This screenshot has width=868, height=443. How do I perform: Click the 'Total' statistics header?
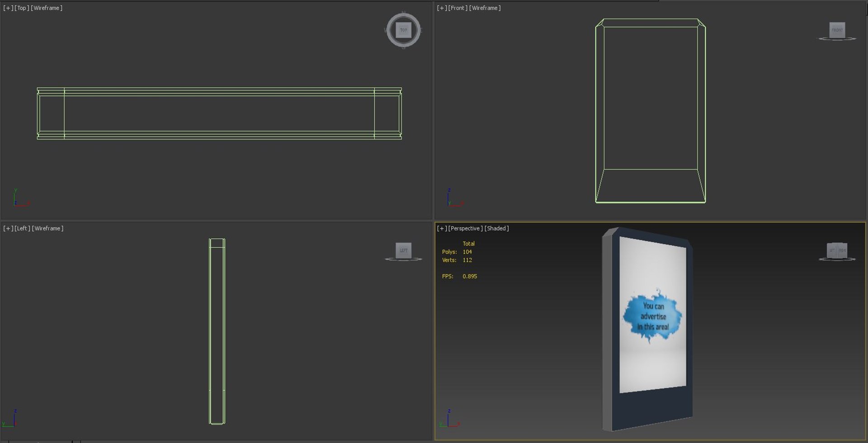[468, 244]
